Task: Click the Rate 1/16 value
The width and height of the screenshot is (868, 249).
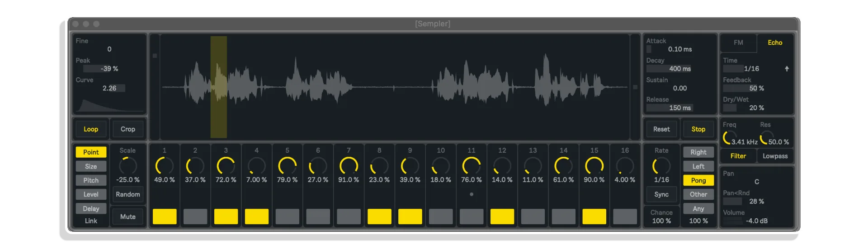Action: coord(661,180)
